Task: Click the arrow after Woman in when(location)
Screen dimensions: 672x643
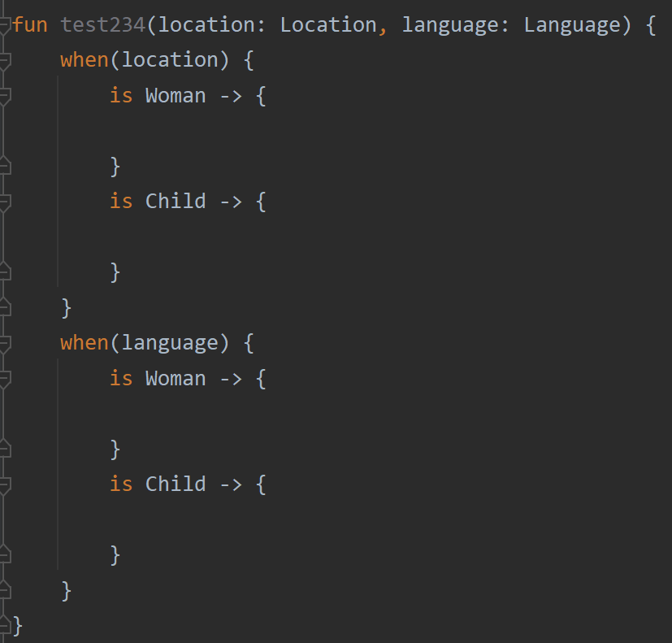Action: click(232, 96)
